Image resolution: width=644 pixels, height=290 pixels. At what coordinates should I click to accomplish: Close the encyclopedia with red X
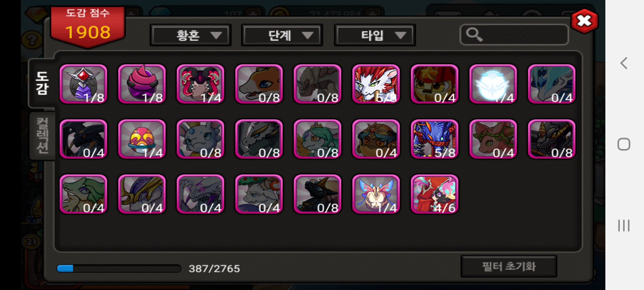pyautogui.click(x=584, y=21)
